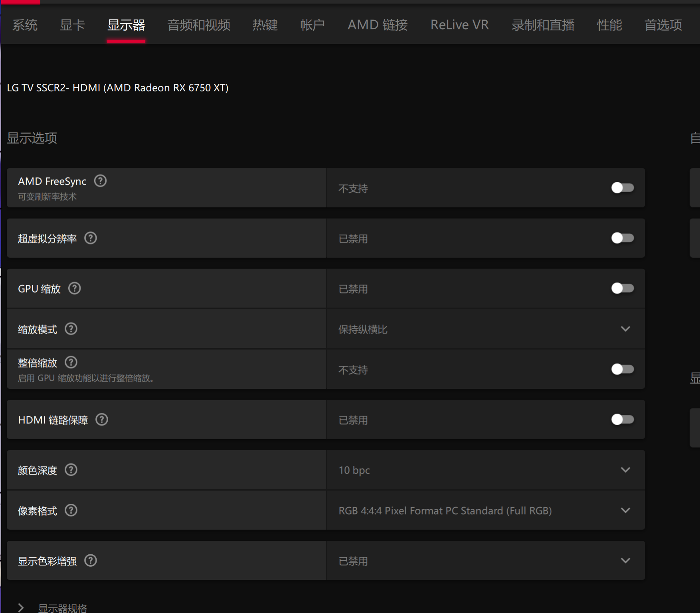Image resolution: width=700 pixels, height=613 pixels.
Task: Enable GPU 缩放
Action: [622, 288]
